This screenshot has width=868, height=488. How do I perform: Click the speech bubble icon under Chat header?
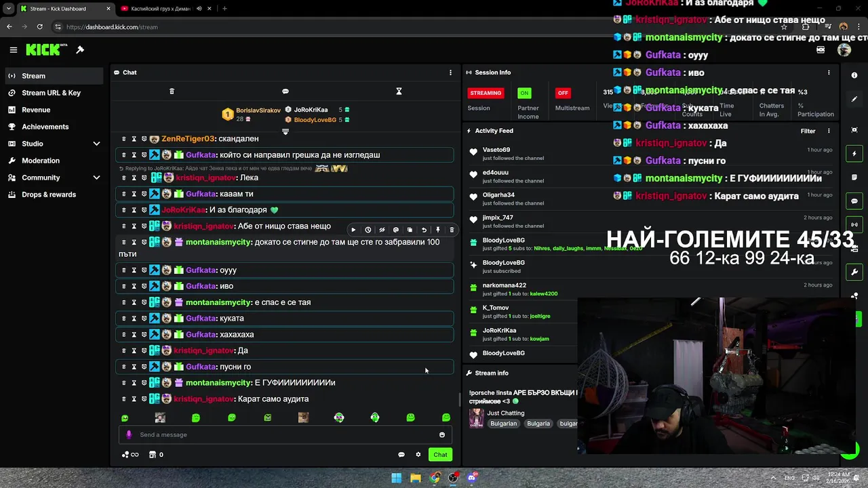click(x=285, y=91)
